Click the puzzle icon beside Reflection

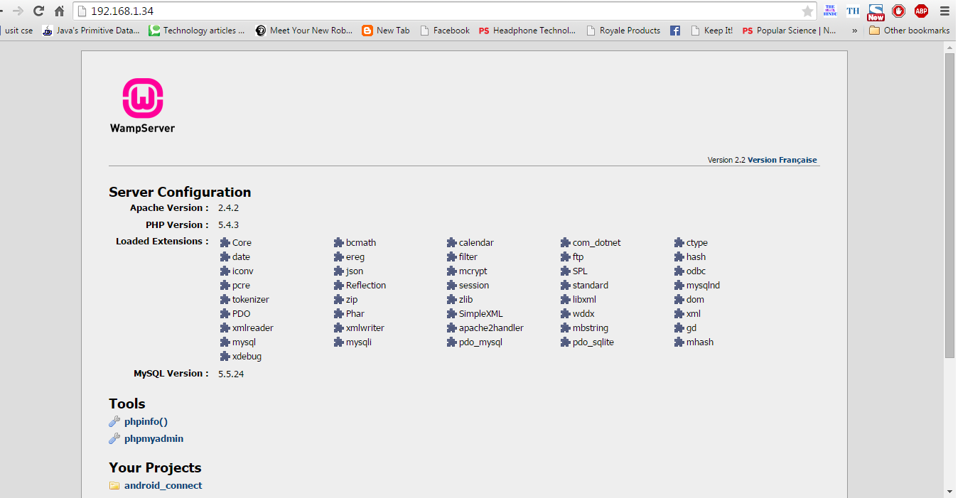(x=339, y=286)
